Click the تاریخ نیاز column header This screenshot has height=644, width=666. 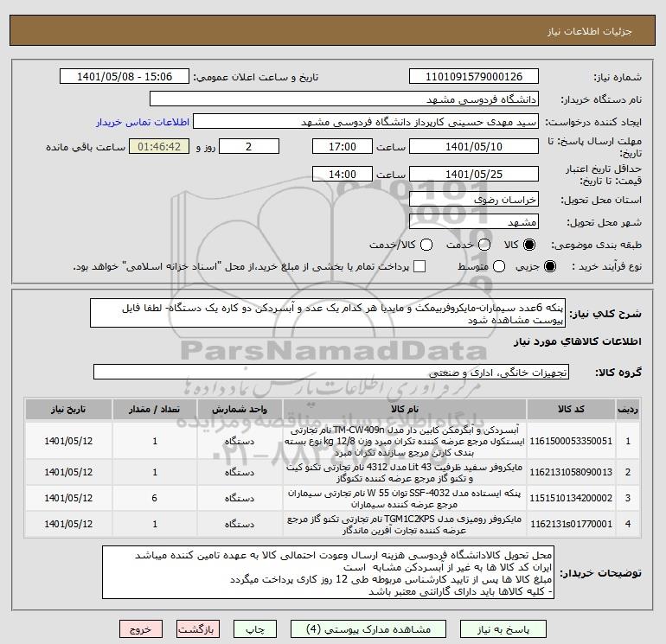[68, 410]
